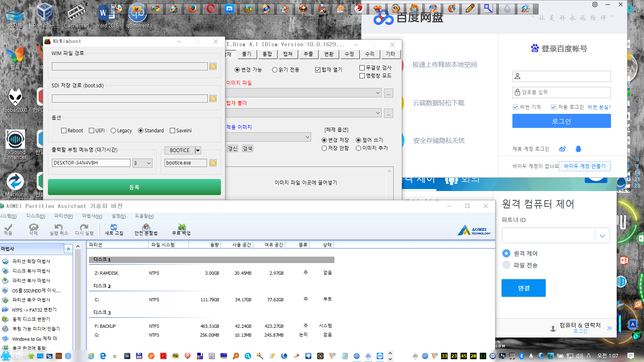
Task: Switch to the 추출 tab in Dism
Action: click(308, 54)
